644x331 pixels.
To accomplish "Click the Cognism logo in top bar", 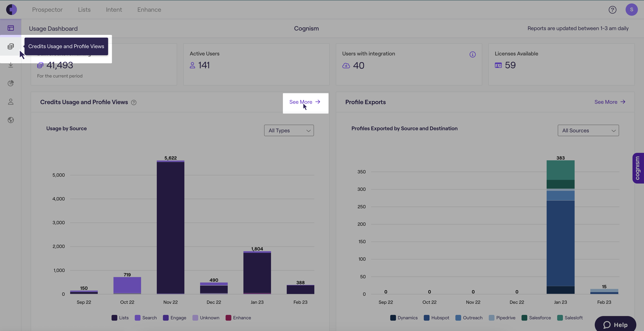I will 11,10.
